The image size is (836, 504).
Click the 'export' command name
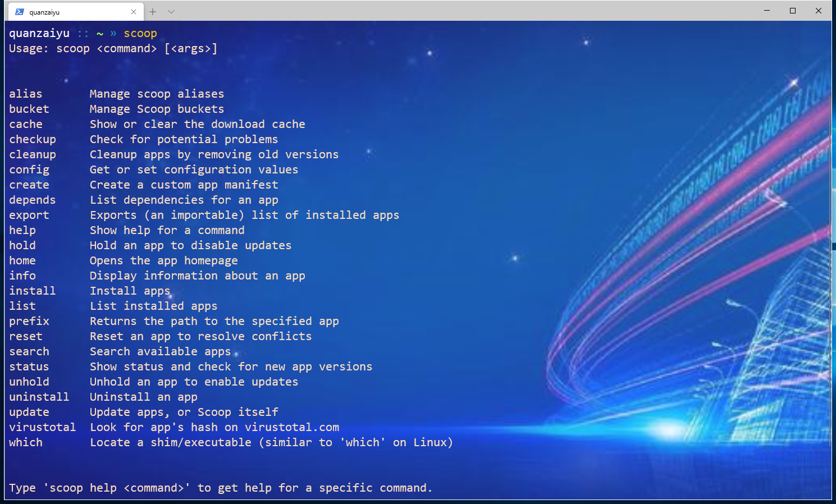[x=29, y=215]
